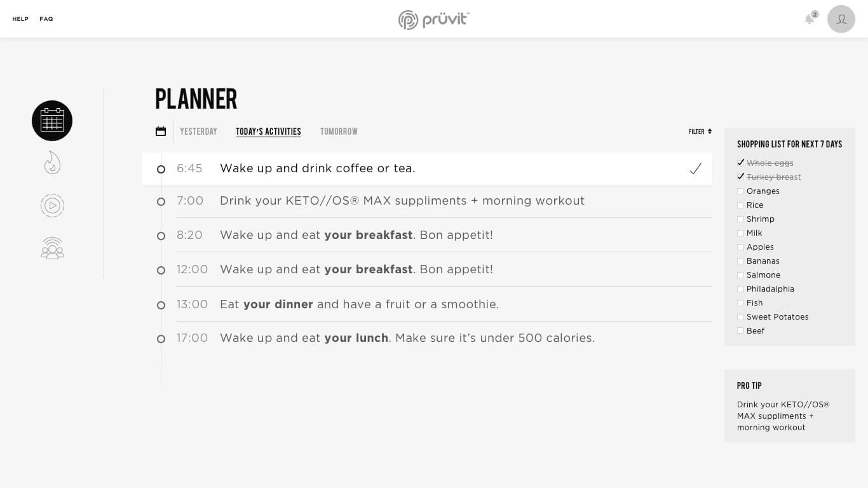Switch to Tomorrow tab
Screen dimensions: 868x488
(x=339, y=132)
